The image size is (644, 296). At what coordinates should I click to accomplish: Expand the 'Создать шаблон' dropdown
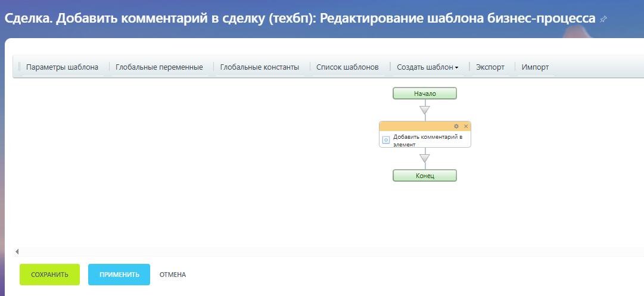[x=427, y=67]
